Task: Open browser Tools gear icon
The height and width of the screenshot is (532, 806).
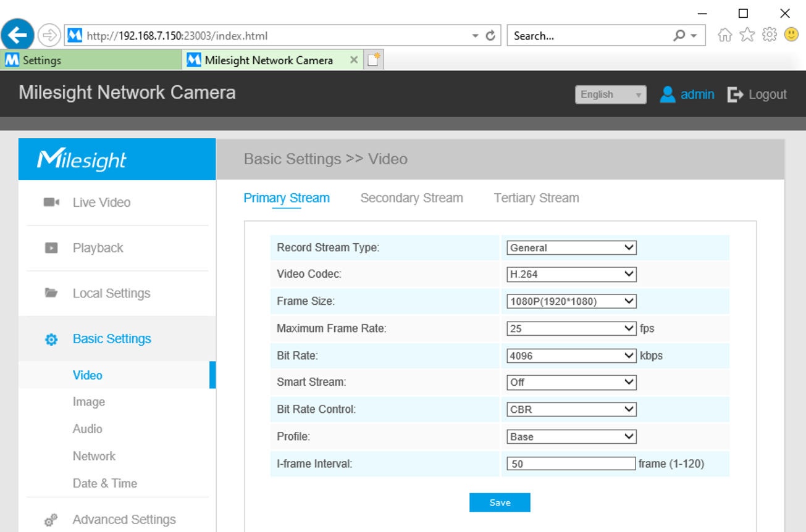Action: [770, 35]
